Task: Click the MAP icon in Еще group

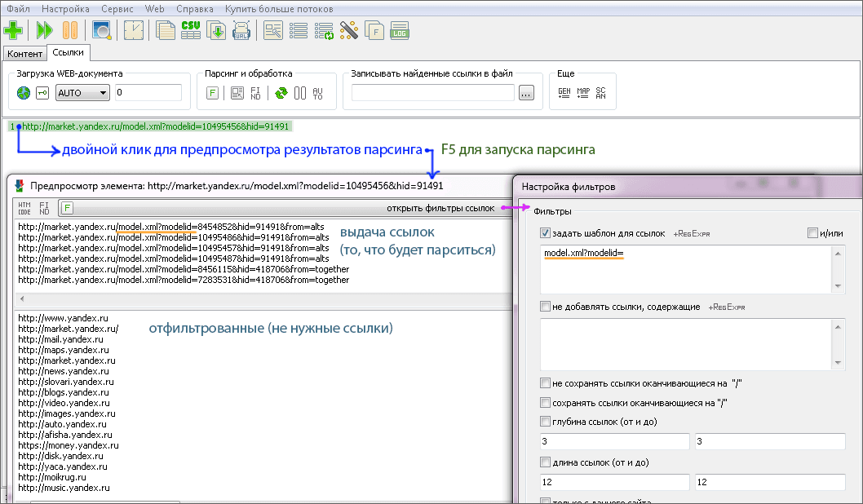Action: [x=583, y=93]
